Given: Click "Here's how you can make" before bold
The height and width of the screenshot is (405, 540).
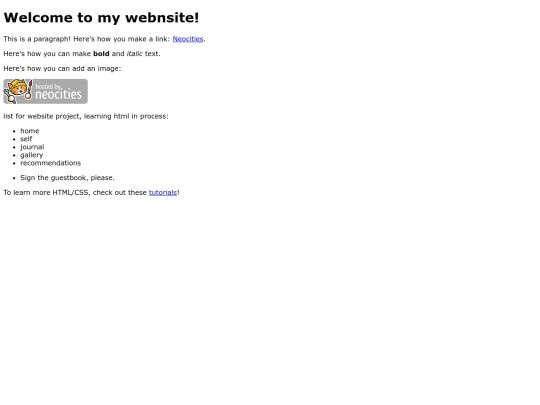Looking at the screenshot, I should 47,54.
